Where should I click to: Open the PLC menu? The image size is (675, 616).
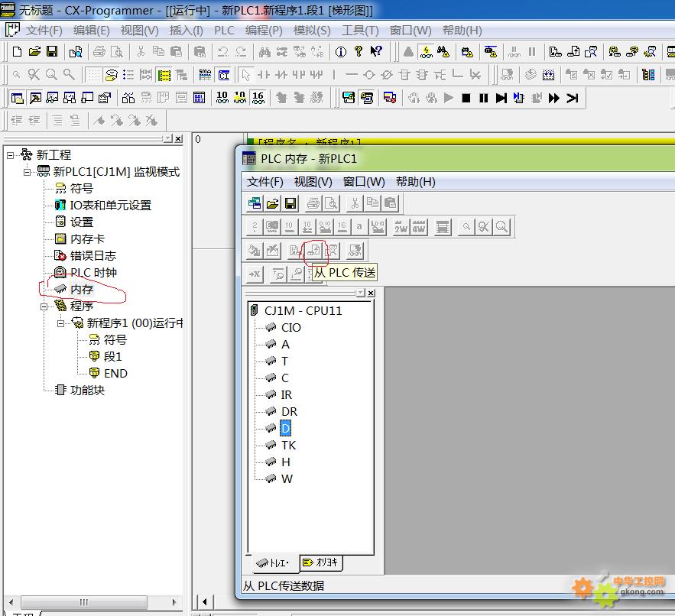coord(224,31)
